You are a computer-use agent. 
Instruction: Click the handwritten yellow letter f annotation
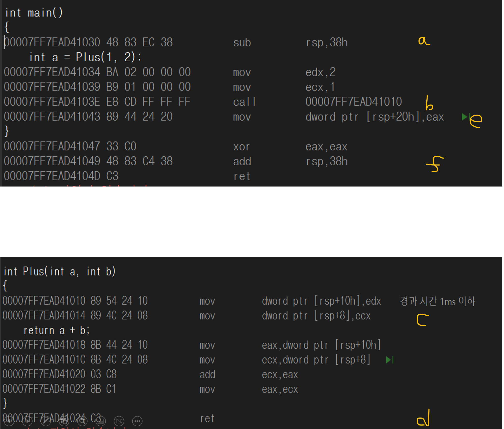435,164
